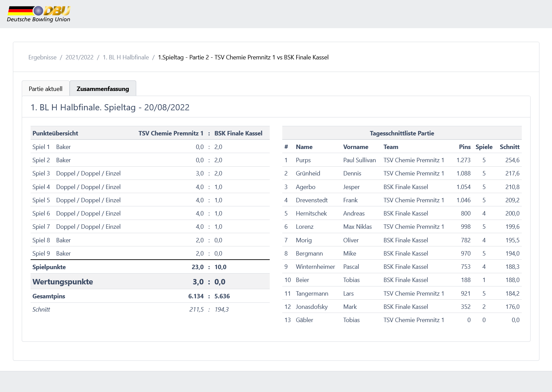Viewport: 552px width, 392px height.
Task: Click the Punkteübersicht table header
Action: click(x=55, y=133)
